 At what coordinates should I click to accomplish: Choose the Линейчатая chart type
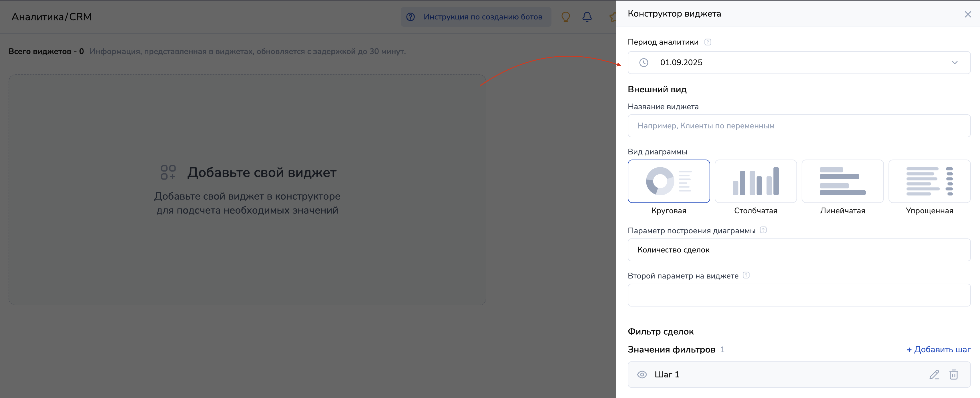pyautogui.click(x=842, y=181)
